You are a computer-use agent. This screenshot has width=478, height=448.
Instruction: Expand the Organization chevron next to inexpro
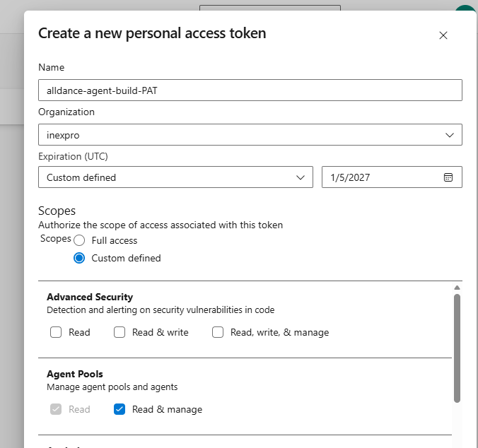click(449, 135)
